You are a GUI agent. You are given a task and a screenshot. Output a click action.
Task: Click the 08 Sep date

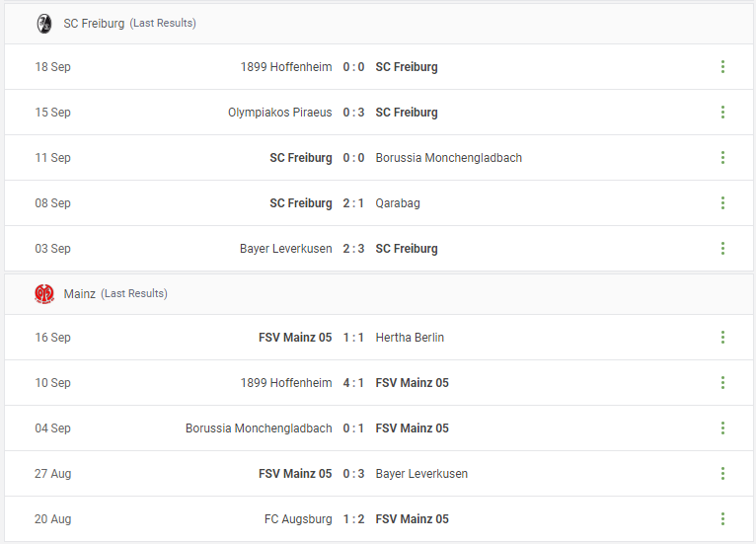52,203
